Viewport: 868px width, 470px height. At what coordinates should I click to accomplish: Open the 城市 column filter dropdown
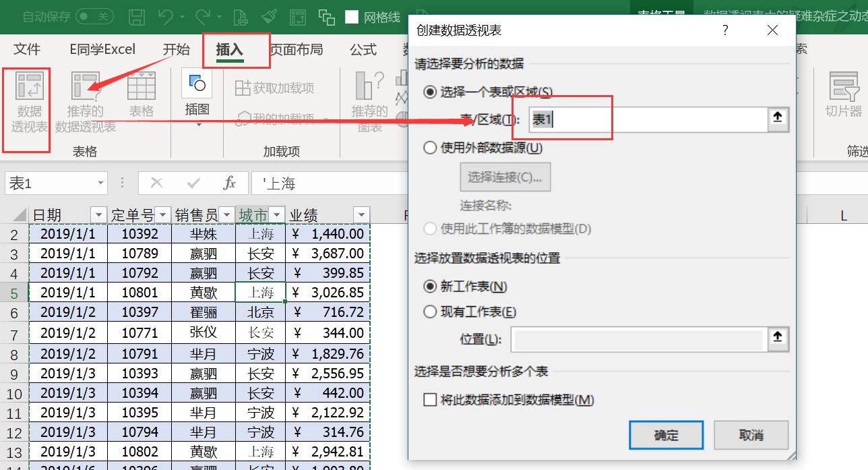tap(276, 212)
